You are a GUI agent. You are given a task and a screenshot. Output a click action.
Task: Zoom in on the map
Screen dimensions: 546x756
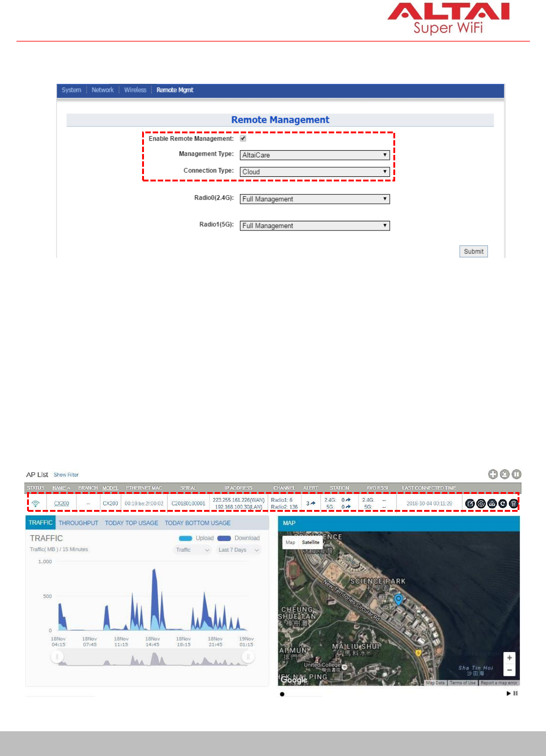coord(509,658)
